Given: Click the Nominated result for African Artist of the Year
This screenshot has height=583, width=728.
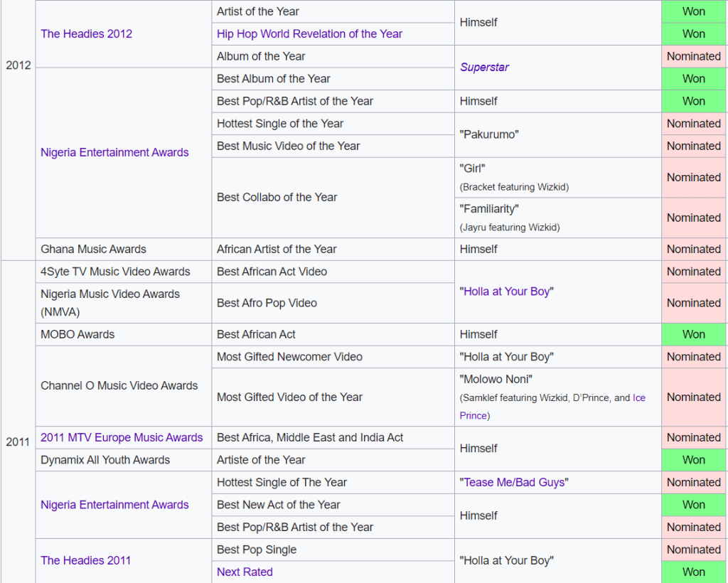Looking at the screenshot, I should (693, 249).
